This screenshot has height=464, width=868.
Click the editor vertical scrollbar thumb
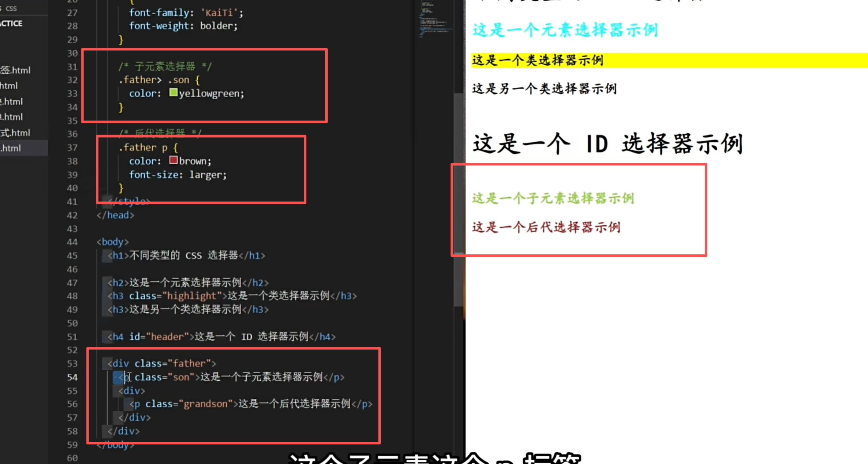(459, 200)
